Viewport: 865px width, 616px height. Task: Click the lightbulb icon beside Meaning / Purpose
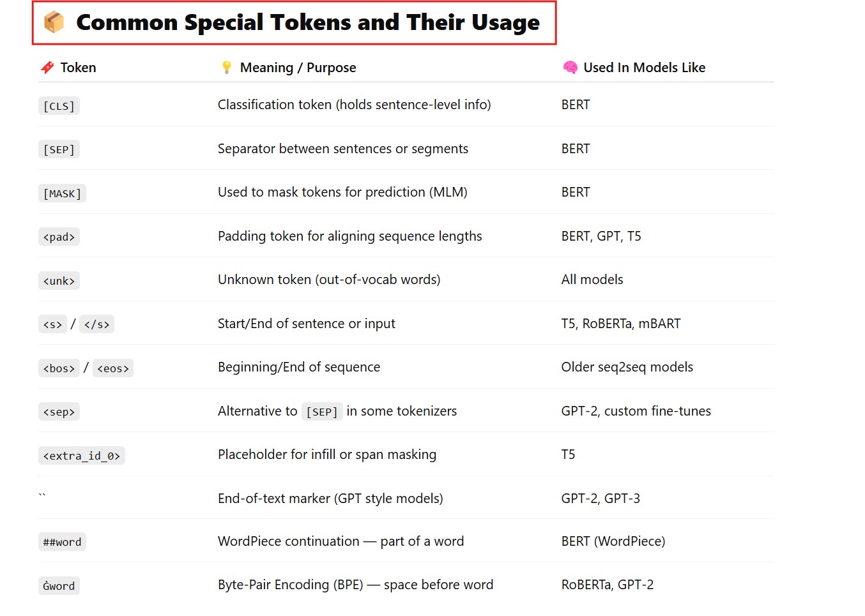(226, 68)
